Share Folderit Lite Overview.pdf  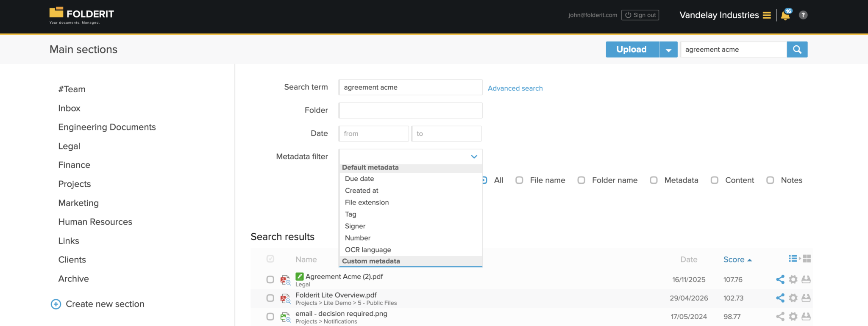point(780,298)
